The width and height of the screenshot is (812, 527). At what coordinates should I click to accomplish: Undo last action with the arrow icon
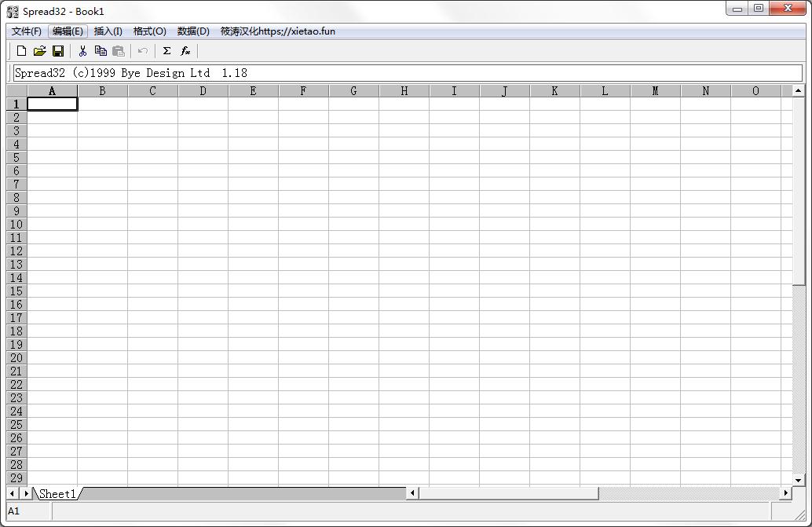[x=142, y=50]
